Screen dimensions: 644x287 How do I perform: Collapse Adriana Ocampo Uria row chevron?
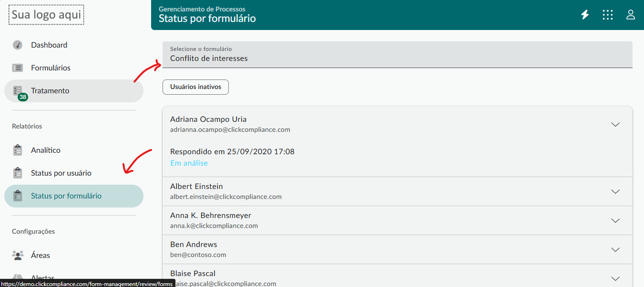[615, 124]
